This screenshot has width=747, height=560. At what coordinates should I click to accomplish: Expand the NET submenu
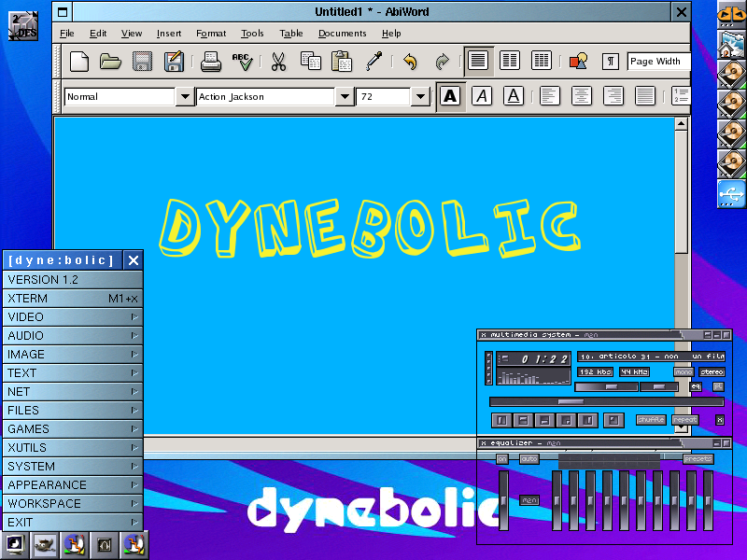tap(73, 391)
